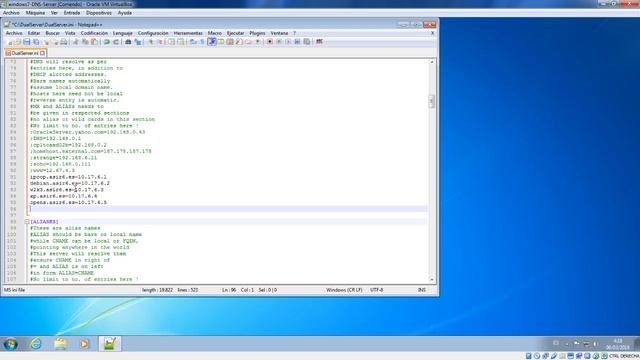Viewport: 640px width, 360px height.
Task: Open the Buscar menu
Action: pos(52,33)
